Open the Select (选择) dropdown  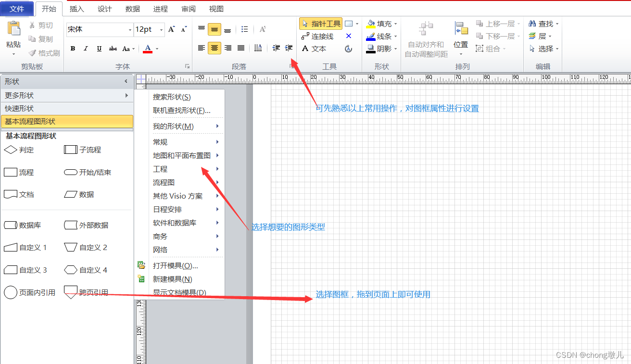pos(544,49)
